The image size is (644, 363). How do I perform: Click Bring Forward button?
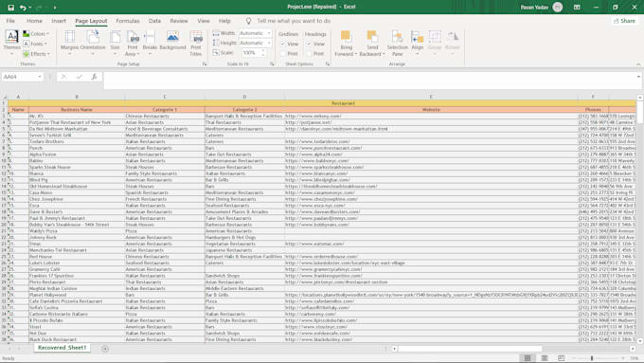pos(346,43)
